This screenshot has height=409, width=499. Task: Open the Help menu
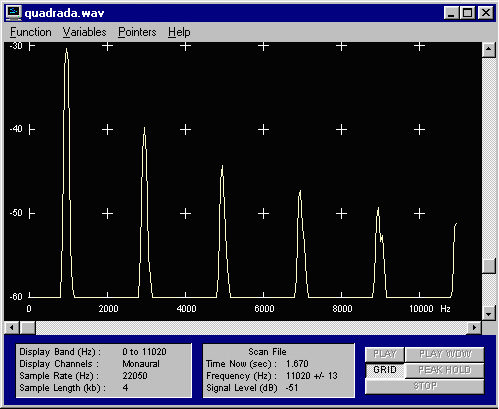pos(179,32)
